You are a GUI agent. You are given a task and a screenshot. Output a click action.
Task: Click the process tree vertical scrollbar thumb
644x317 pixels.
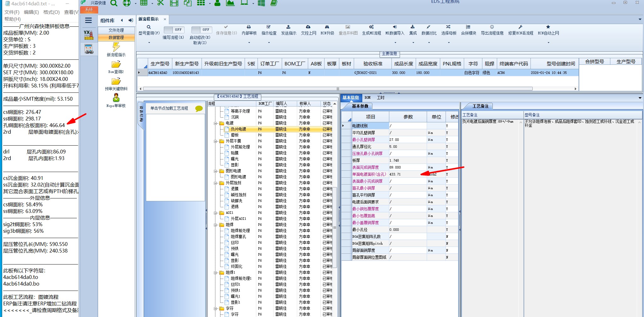pyautogui.click(x=335, y=227)
